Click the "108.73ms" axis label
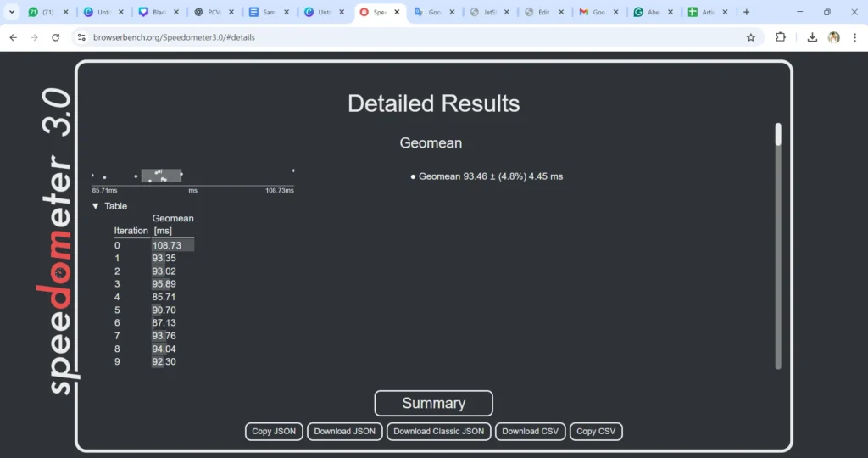The height and width of the screenshot is (458, 868). point(280,191)
